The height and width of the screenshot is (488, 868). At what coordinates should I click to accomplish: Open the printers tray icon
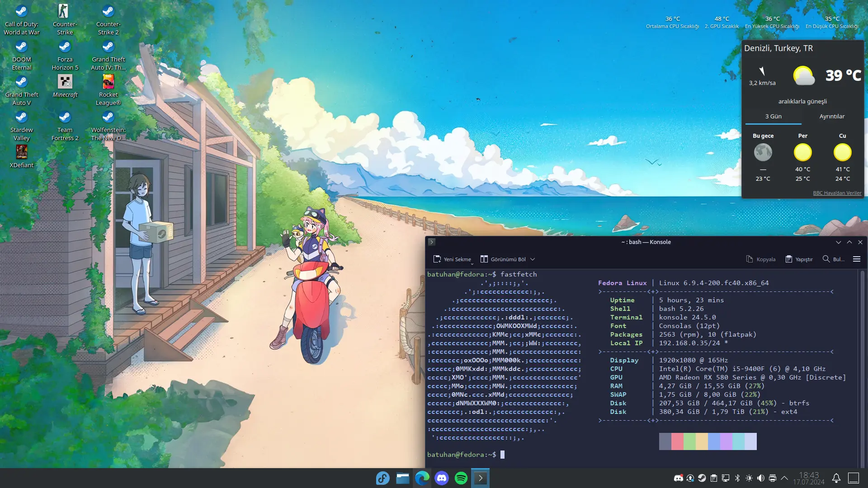(773, 478)
